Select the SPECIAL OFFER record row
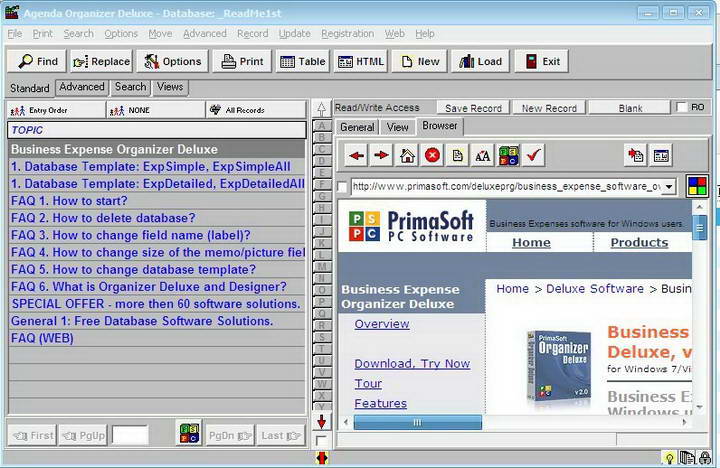 tap(157, 304)
